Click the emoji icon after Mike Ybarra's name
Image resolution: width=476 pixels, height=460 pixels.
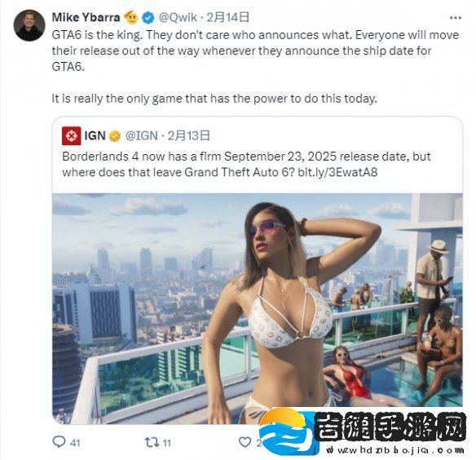[x=131, y=17]
